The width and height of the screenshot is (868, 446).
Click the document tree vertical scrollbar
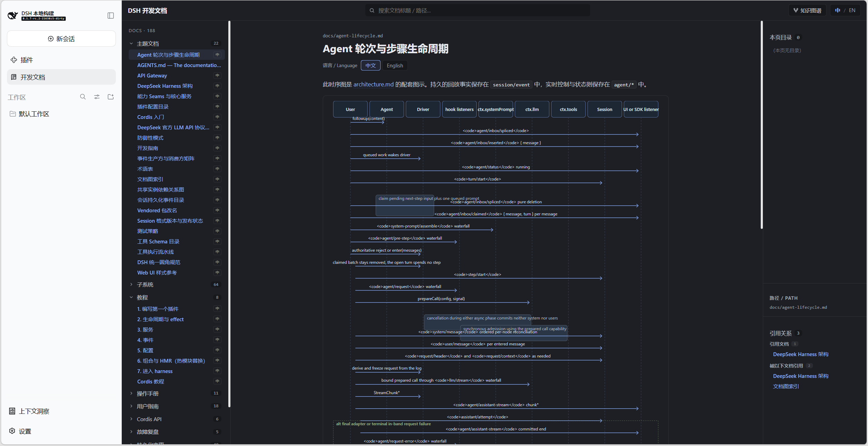[x=229, y=214]
